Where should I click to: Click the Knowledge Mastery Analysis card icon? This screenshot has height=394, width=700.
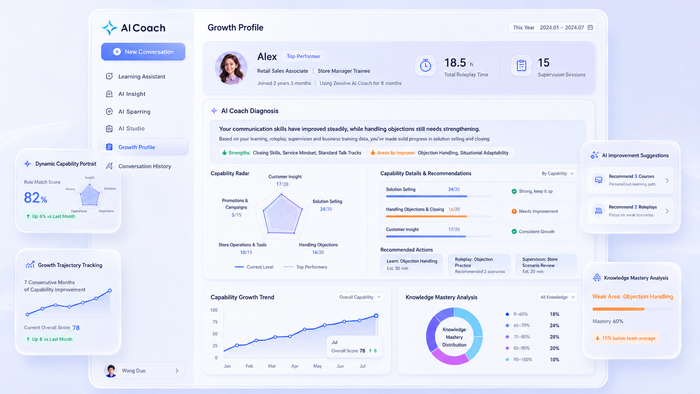[596, 278]
